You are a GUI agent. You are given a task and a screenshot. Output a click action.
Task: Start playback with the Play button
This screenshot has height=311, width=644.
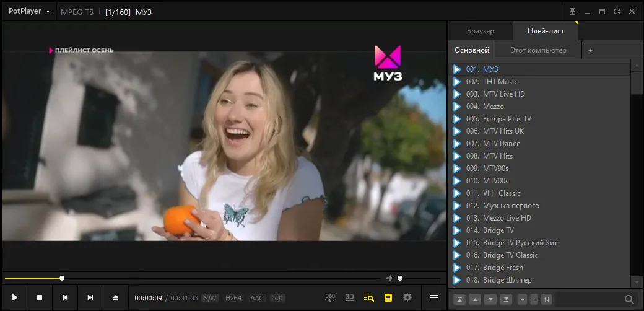coord(15,297)
